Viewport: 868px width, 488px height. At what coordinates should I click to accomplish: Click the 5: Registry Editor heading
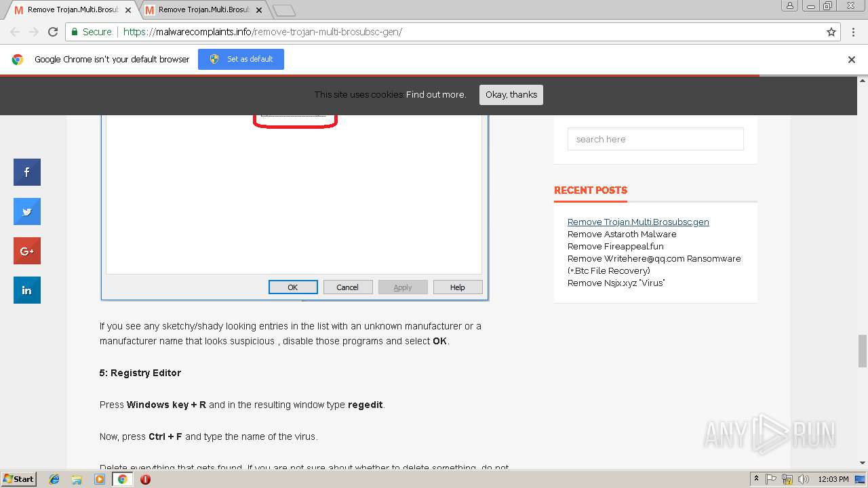(140, 373)
